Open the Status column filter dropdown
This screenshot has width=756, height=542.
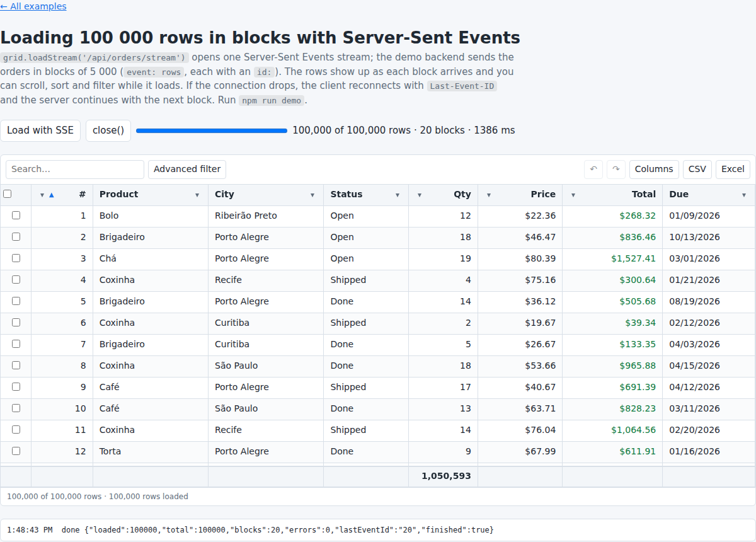(398, 195)
